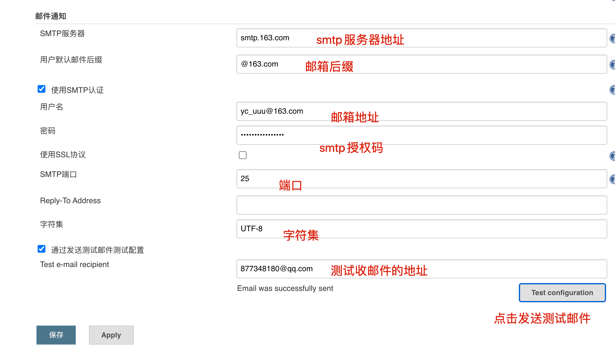Click the Apply button

coord(111,335)
